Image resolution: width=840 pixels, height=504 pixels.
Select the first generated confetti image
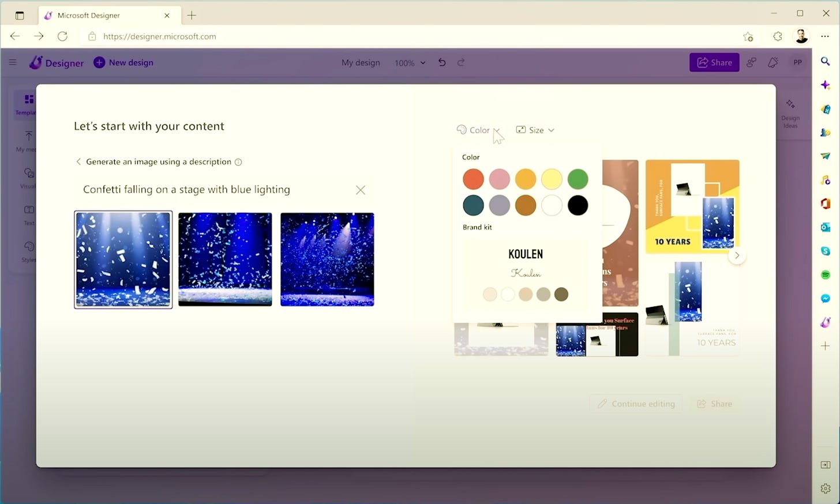[123, 259]
